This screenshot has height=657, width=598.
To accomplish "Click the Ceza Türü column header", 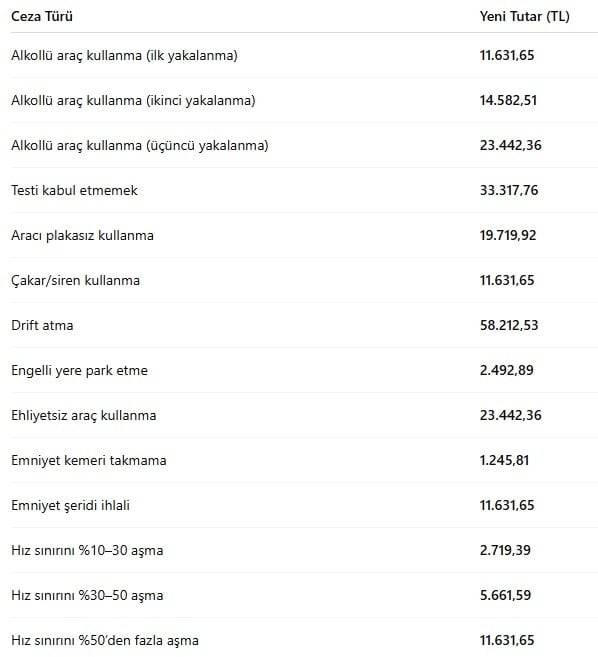I will [x=41, y=16].
